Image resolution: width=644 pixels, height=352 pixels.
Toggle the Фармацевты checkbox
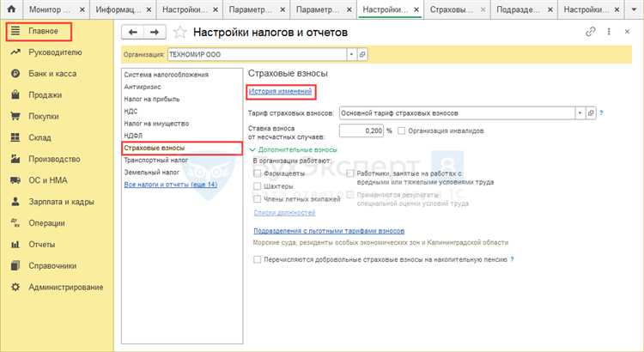click(x=257, y=173)
